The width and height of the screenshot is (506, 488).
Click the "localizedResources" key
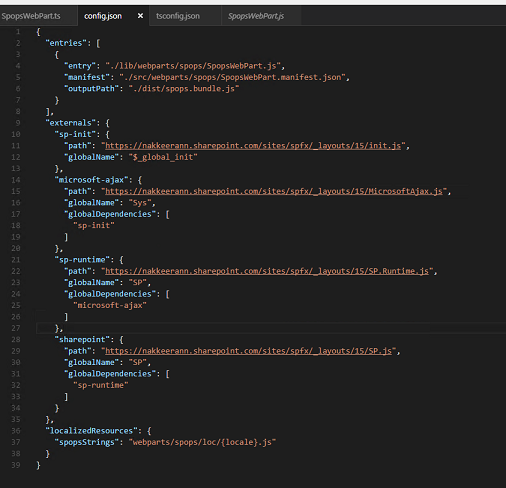[91, 431]
